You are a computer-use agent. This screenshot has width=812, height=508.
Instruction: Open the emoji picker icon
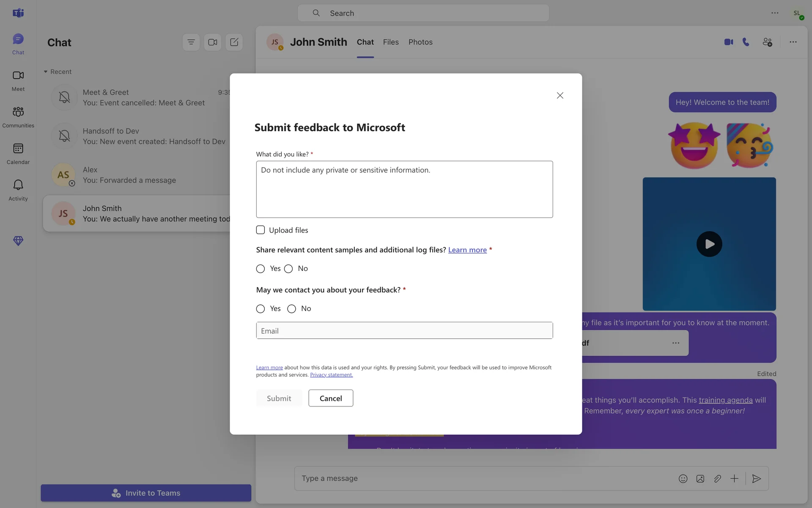click(683, 479)
